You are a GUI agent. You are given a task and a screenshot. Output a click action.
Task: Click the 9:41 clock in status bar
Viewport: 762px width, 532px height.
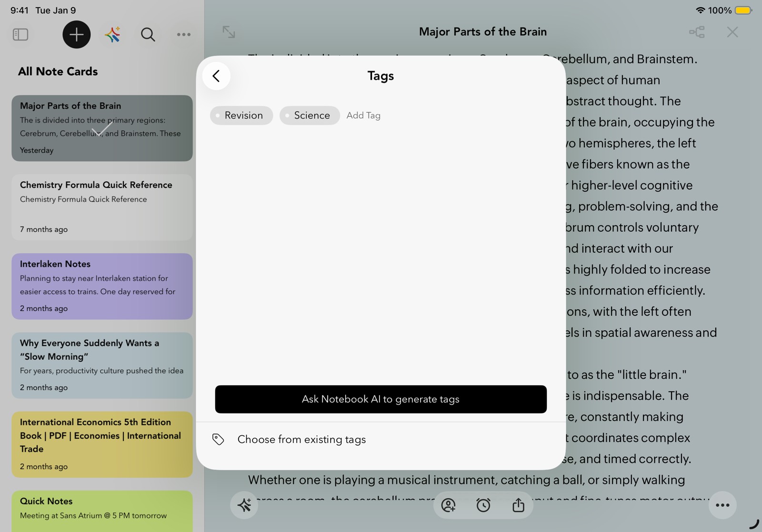click(20, 10)
